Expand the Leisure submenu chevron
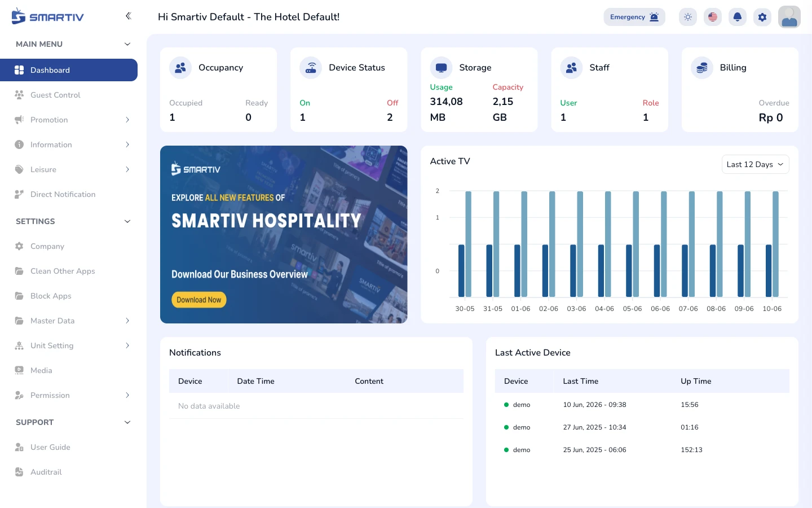 pyautogui.click(x=127, y=169)
